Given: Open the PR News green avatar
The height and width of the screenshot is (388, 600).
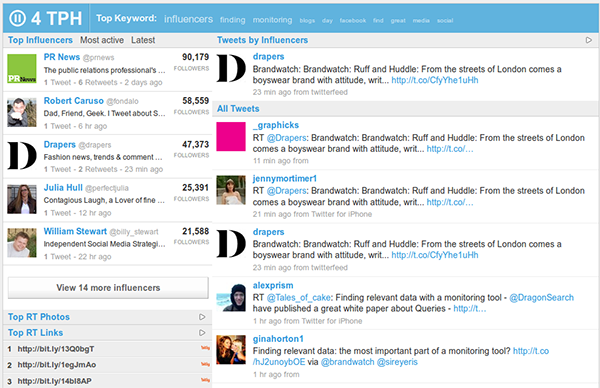Looking at the screenshot, I should 22,69.
